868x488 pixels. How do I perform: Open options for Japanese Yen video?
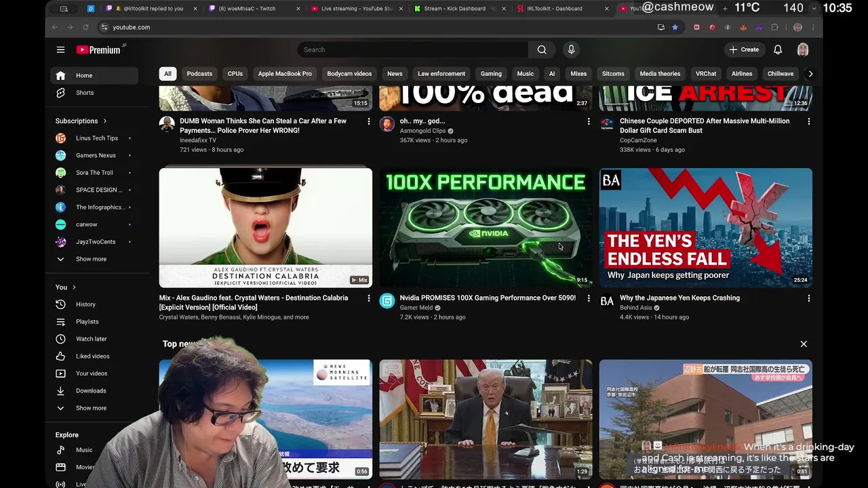pos(808,298)
